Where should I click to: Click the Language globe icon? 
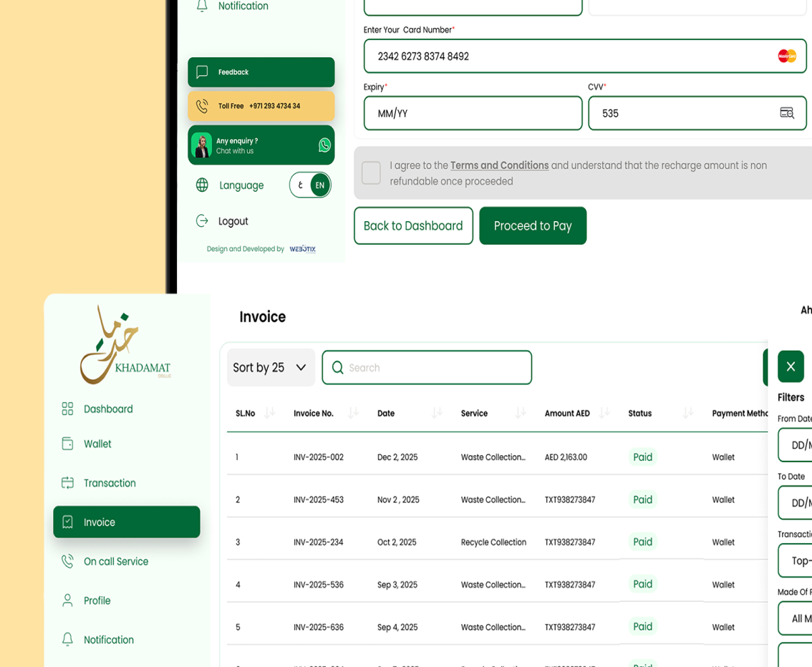click(203, 185)
